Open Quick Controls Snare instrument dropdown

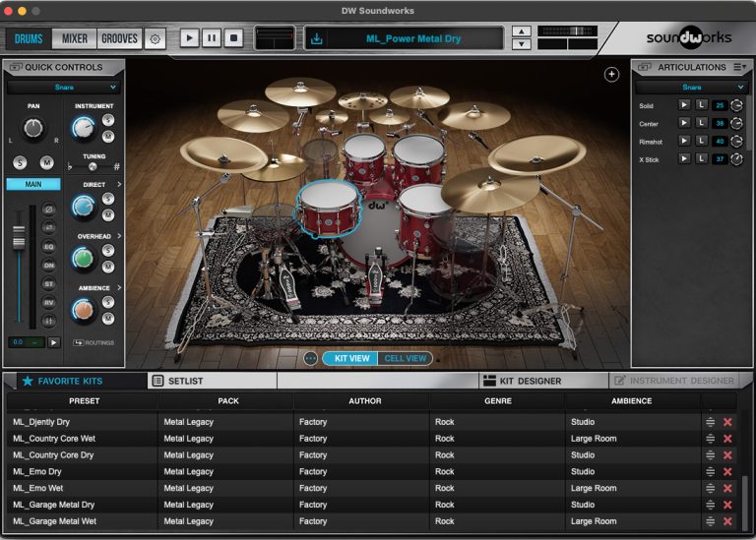[64, 88]
